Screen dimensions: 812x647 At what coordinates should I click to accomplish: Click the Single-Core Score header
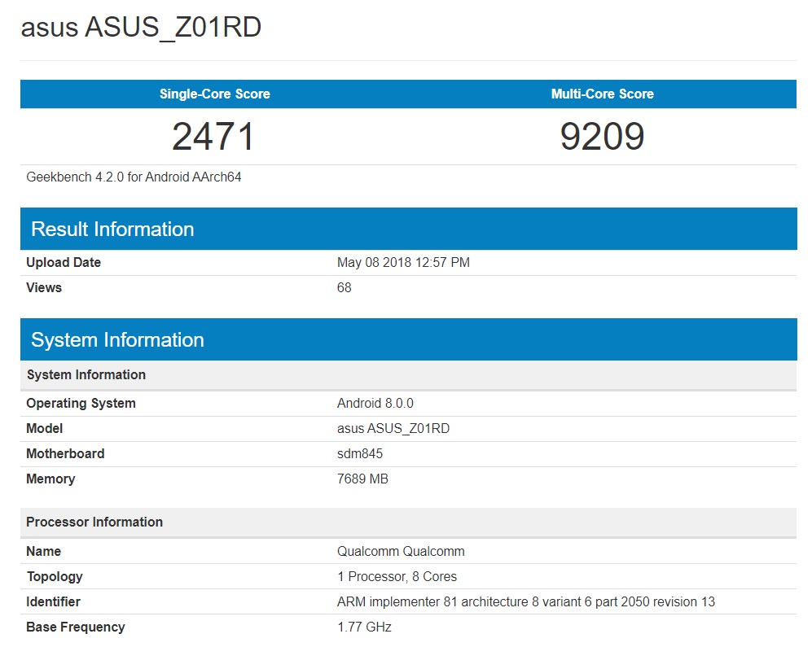214,94
